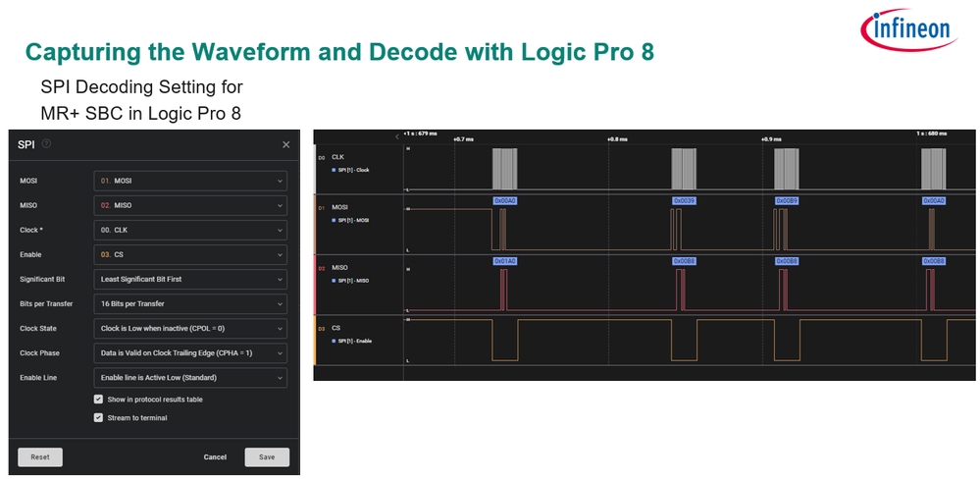Click the timeline collapse arrow above the waveform
The image size is (980, 481).
pos(397,135)
